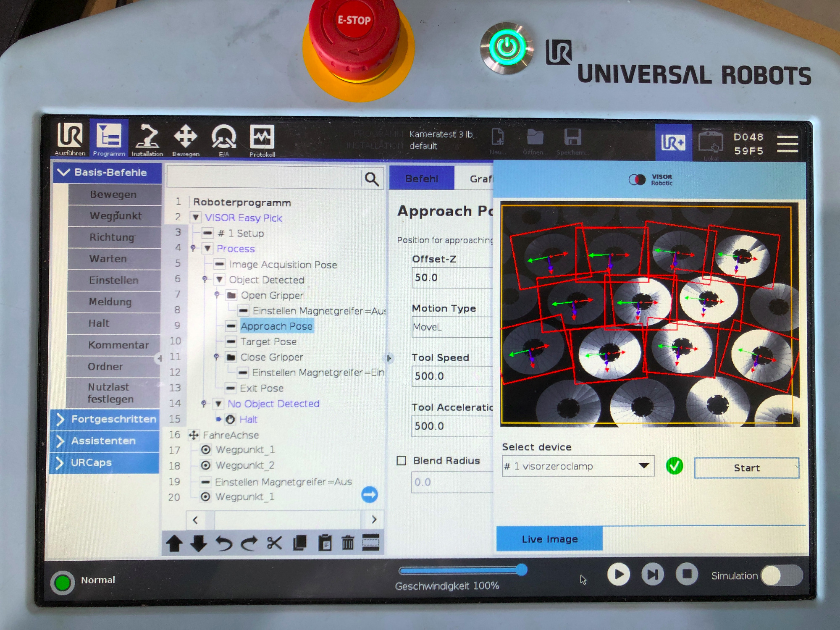Click the Offset-Z input field
840x630 pixels.
coord(452,278)
